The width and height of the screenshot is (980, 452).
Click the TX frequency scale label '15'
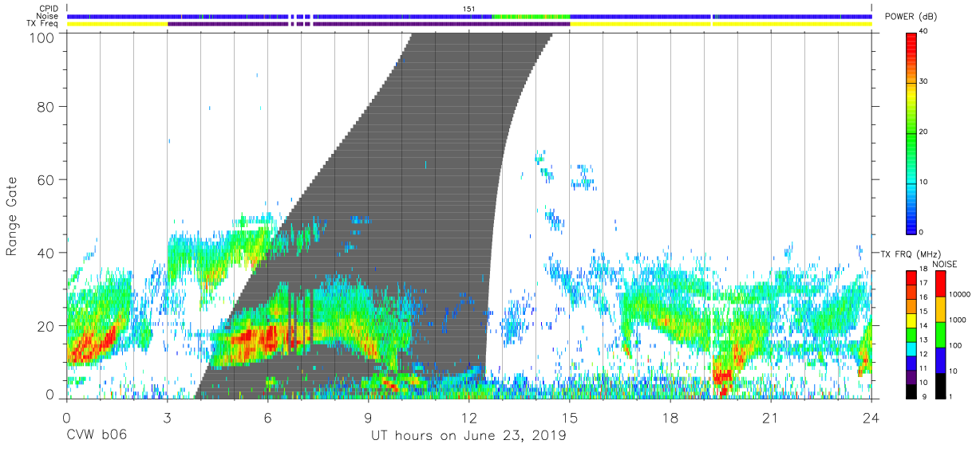point(924,312)
